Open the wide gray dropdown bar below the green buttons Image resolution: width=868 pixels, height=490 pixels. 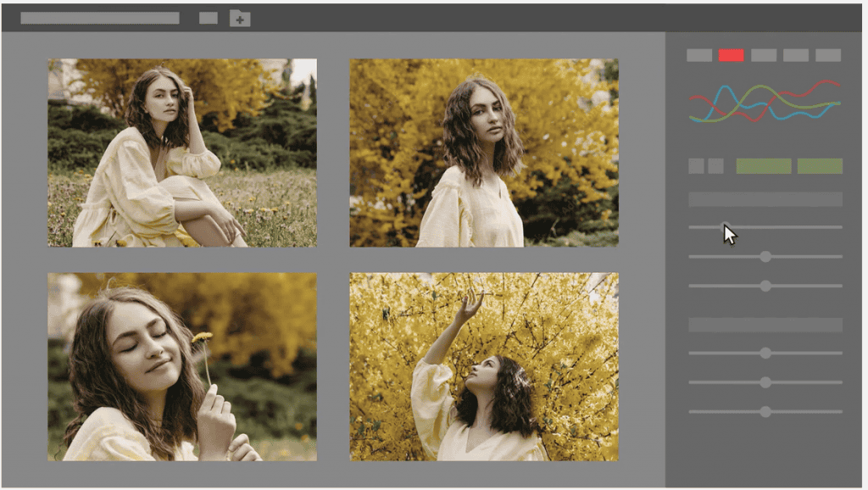coord(765,198)
